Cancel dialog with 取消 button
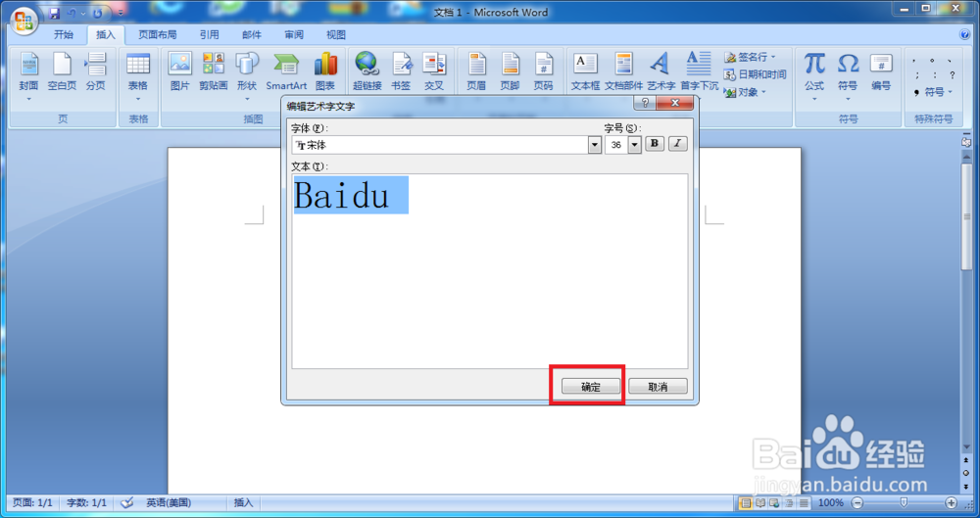This screenshot has width=980, height=518. pos(659,387)
